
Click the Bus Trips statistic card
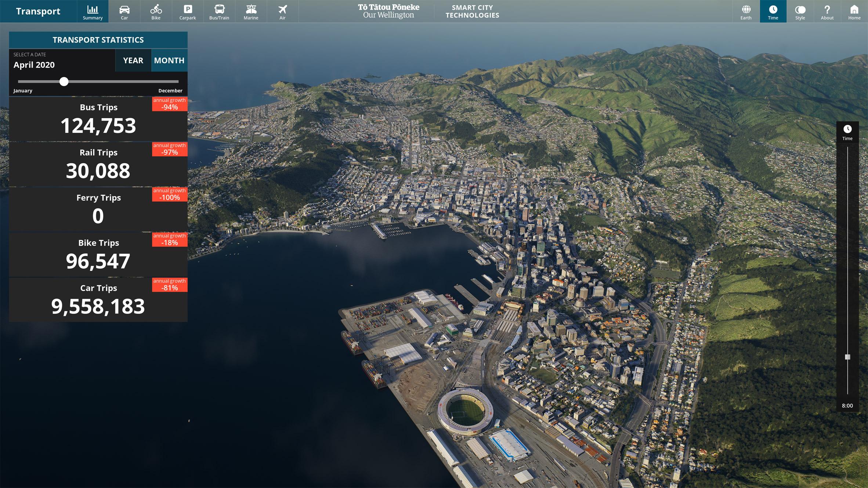point(98,119)
